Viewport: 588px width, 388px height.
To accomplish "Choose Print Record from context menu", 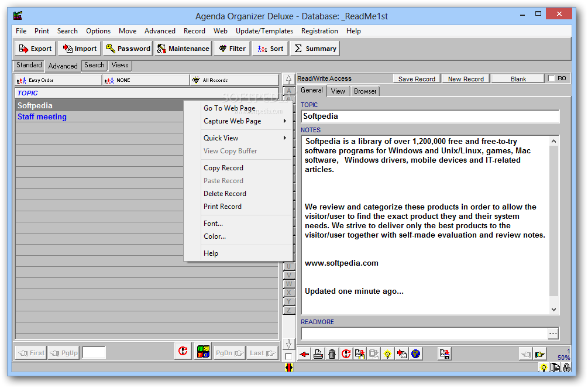I will click(x=238, y=207).
